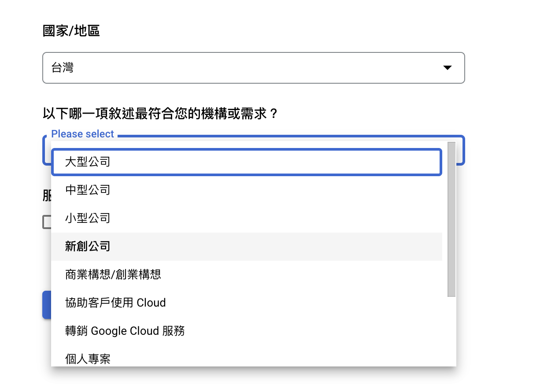
Task: Click the Please select floating label
Action: 82,133
